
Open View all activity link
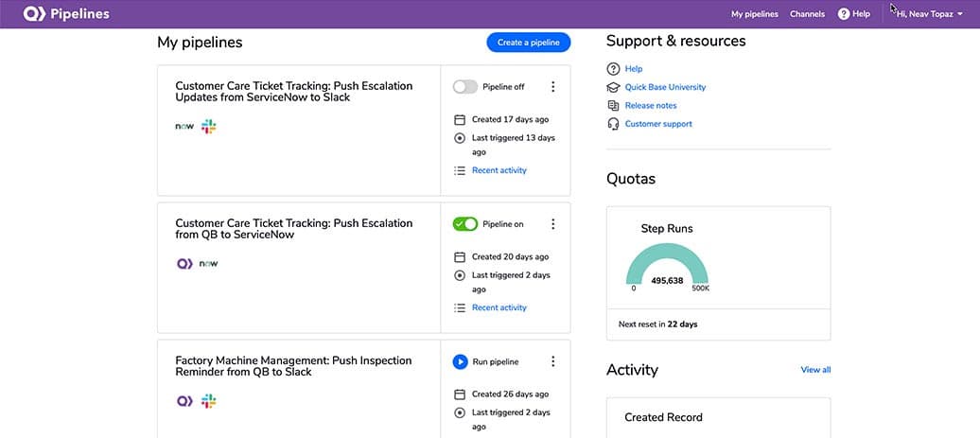tap(815, 370)
